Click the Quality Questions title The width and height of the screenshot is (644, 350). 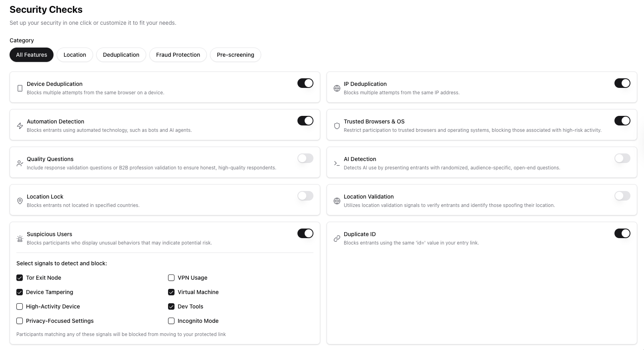50,159
